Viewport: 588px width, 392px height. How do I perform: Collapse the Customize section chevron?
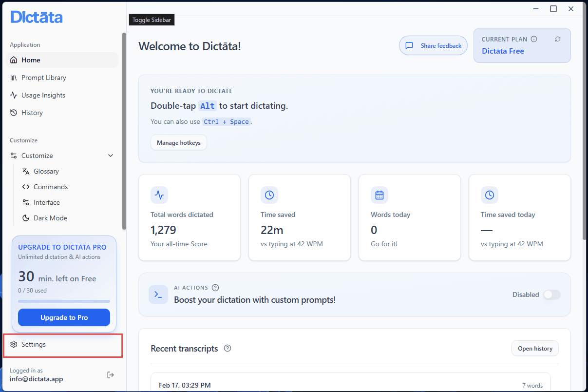[111, 155]
